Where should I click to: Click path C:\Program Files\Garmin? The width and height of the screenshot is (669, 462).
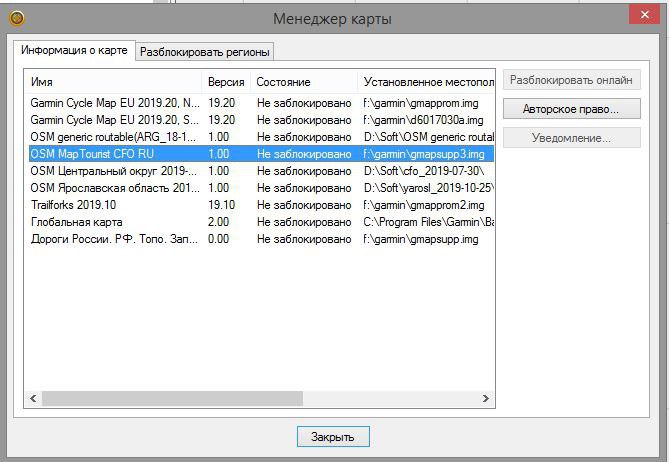[429, 222]
